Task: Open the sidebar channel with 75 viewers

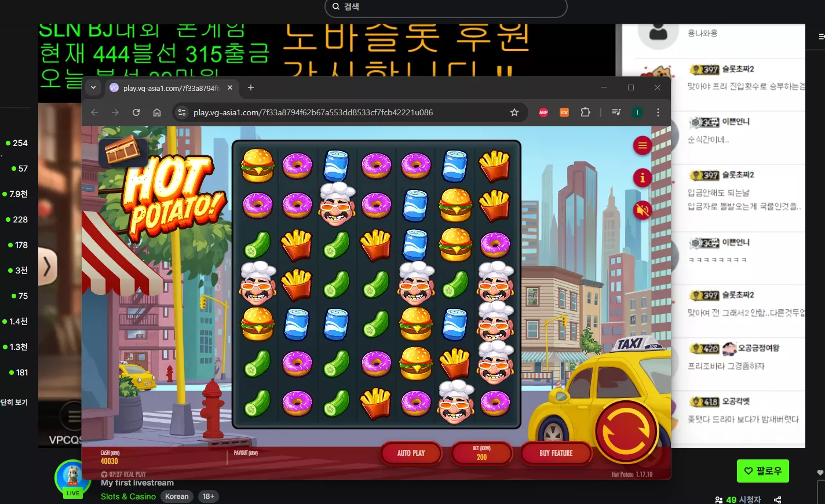Action: [x=19, y=296]
